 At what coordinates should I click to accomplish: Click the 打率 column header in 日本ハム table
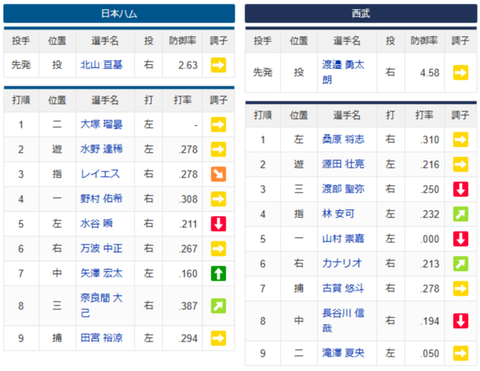[182, 100]
